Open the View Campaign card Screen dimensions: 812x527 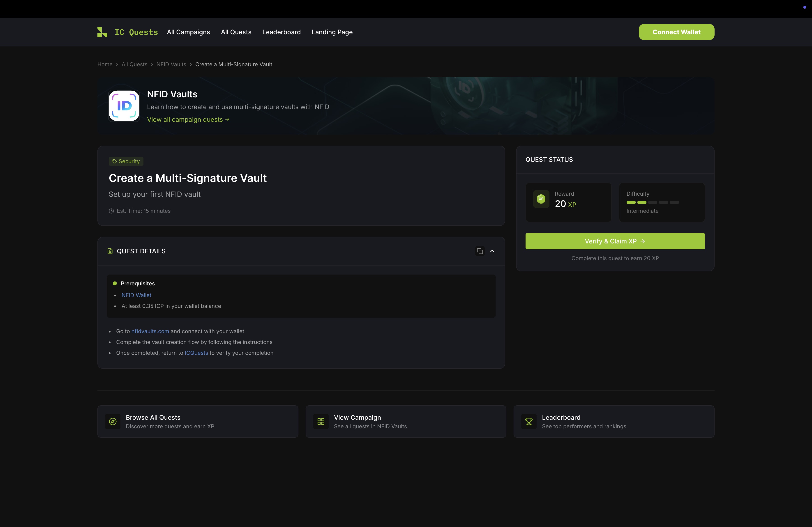tap(406, 422)
